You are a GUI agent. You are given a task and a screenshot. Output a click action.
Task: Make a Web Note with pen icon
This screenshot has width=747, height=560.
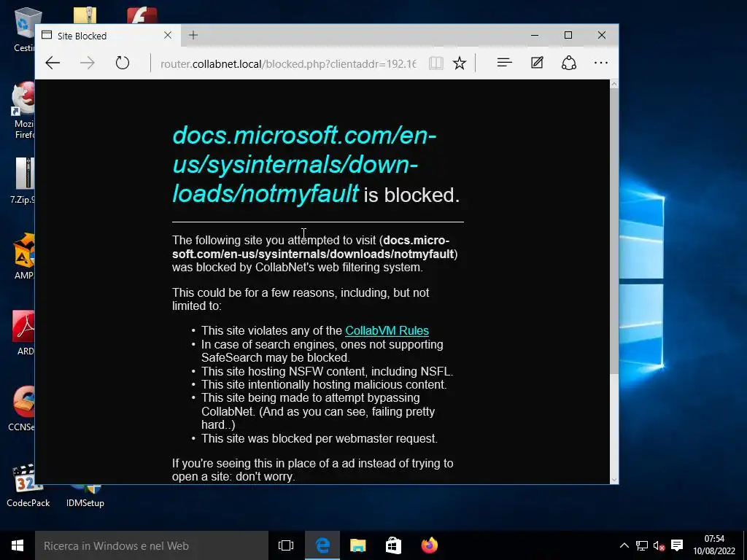click(x=537, y=63)
